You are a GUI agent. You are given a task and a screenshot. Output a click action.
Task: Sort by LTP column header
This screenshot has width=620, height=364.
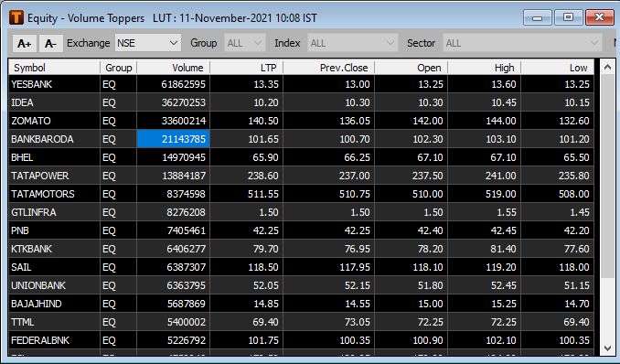[x=246, y=68]
